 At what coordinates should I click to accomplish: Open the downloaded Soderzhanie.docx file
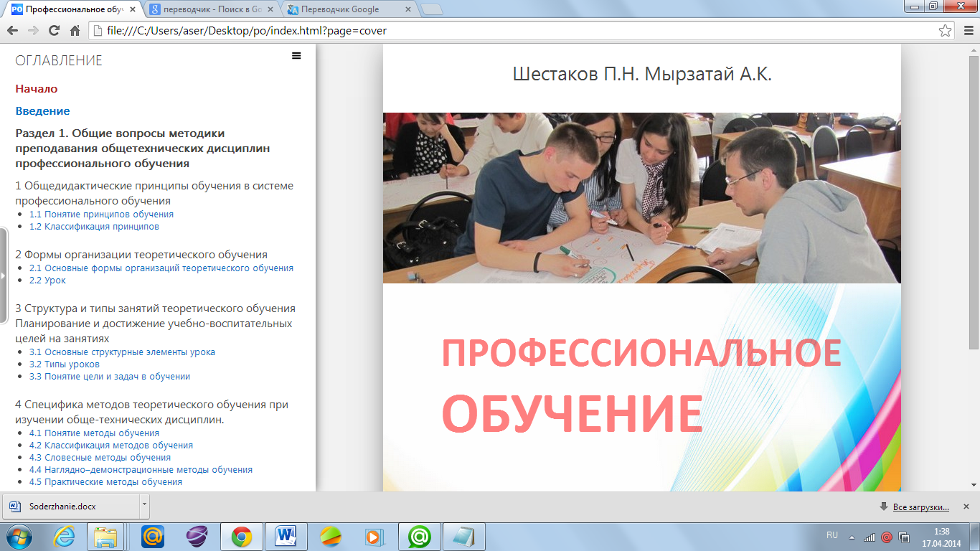70,507
